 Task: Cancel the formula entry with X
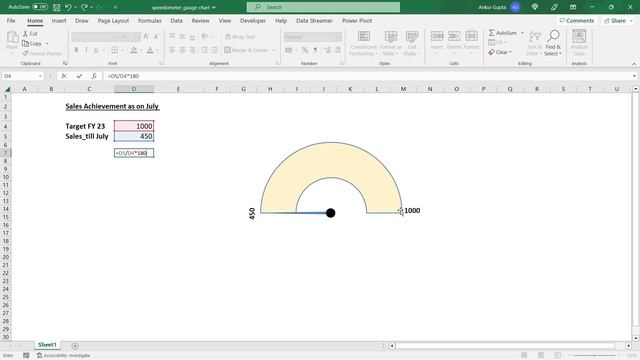click(x=64, y=76)
